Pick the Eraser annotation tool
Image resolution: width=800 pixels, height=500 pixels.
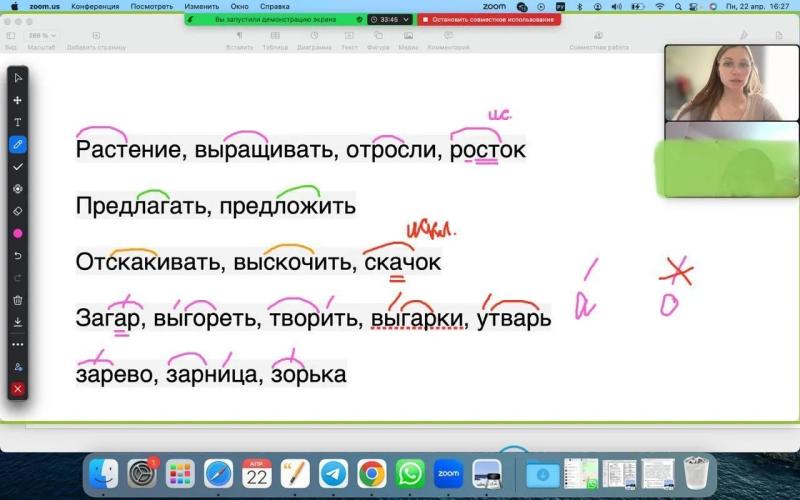18,211
